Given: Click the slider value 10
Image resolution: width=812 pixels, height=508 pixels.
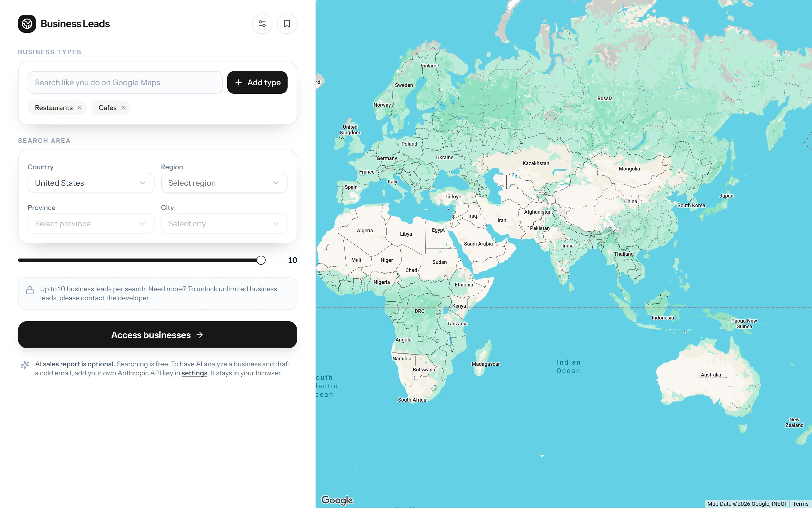Looking at the screenshot, I should coord(292,260).
